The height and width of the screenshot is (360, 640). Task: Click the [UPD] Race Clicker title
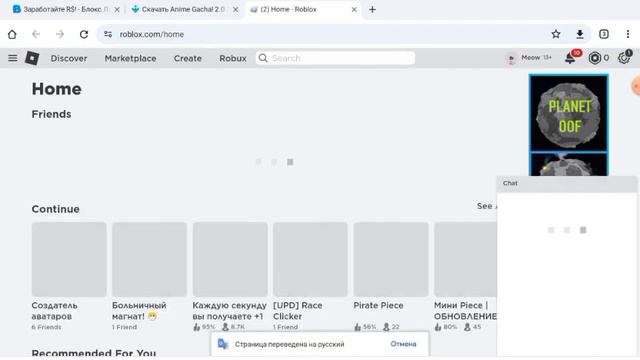(298, 311)
